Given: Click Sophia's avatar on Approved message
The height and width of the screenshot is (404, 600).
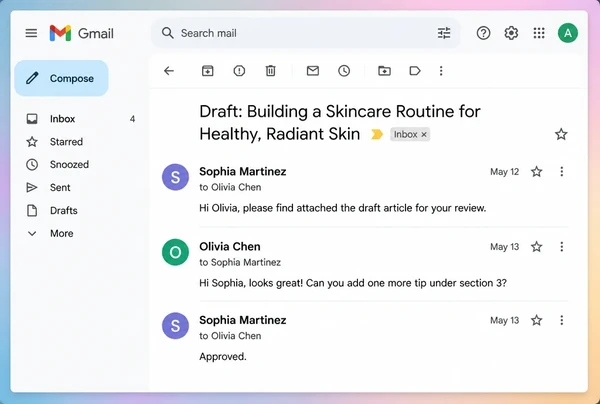Looking at the screenshot, I should click(x=175, y=326).
